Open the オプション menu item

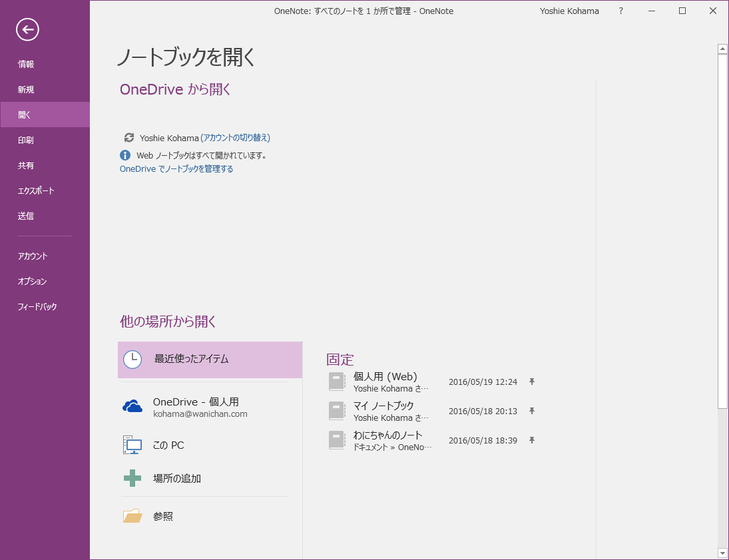[x=45, y=282]
